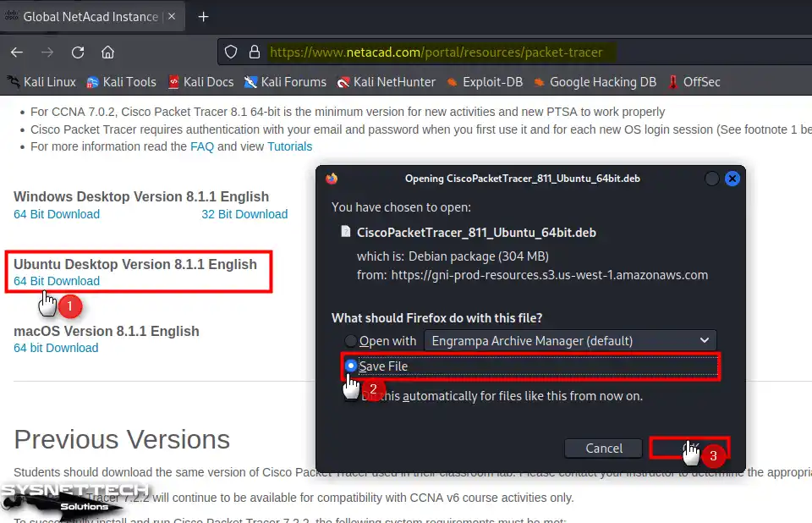Toggle do this automatically checkbox
This screenshot has height=523, width=812.
[x=351, y=396]
